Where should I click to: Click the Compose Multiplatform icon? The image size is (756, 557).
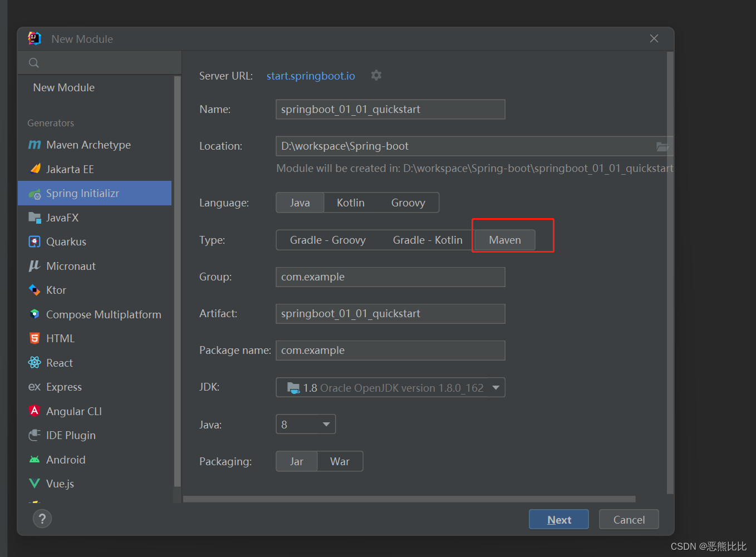[x=35, y=314]
